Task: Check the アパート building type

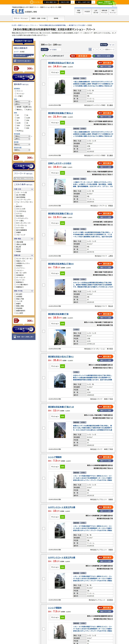Action: 15,91
